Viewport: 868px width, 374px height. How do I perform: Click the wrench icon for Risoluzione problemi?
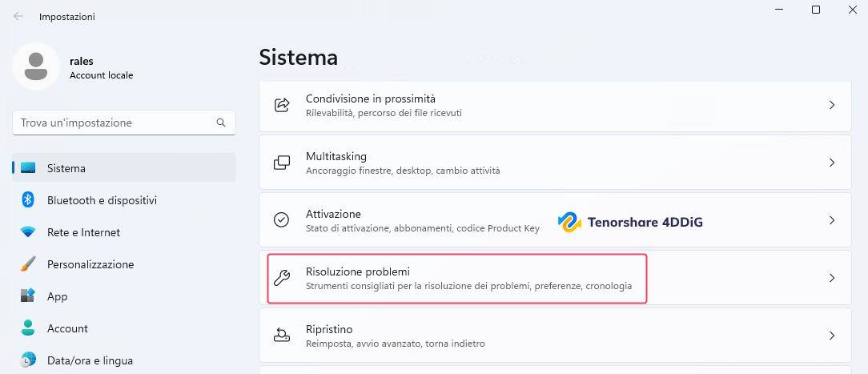(282, 278)
